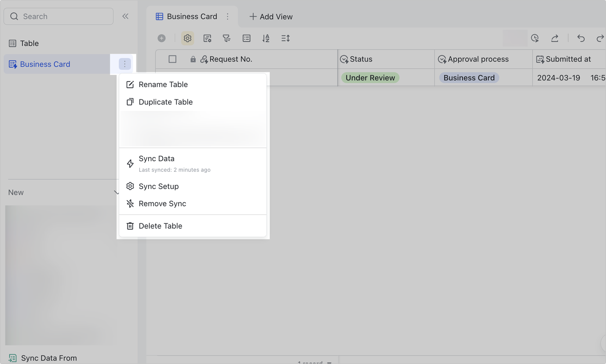Open the Business Card view options menu
This screenshot has width=606, height=364.
[x=228, y=16]
